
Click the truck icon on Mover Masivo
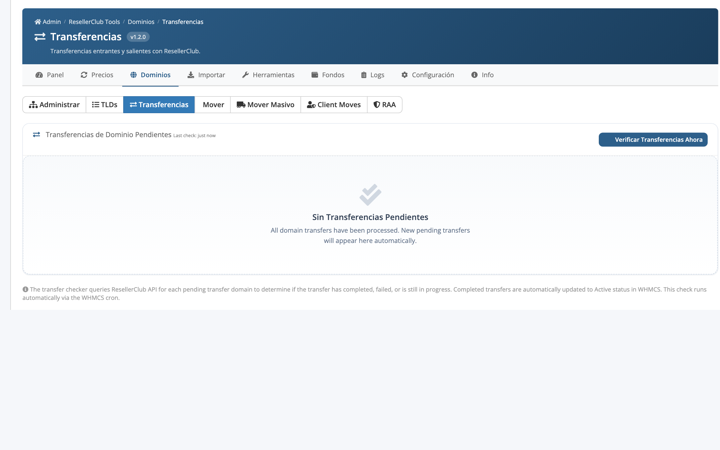[241, 105]
